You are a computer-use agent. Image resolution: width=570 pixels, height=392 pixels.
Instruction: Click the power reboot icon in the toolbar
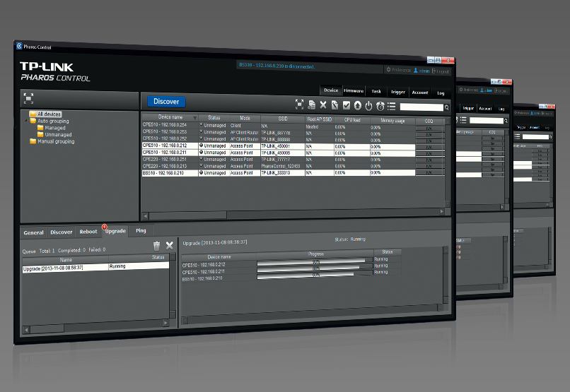pos(368,106)
